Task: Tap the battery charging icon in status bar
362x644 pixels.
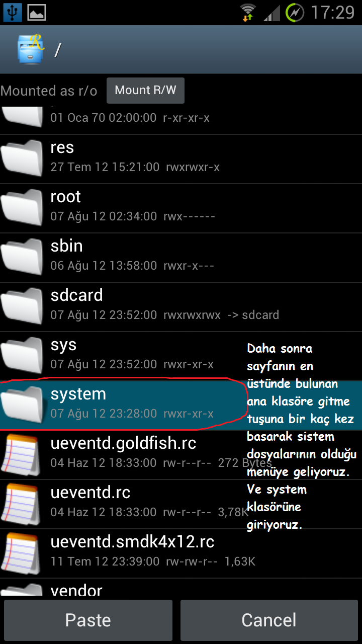Action: coord(295,12)
